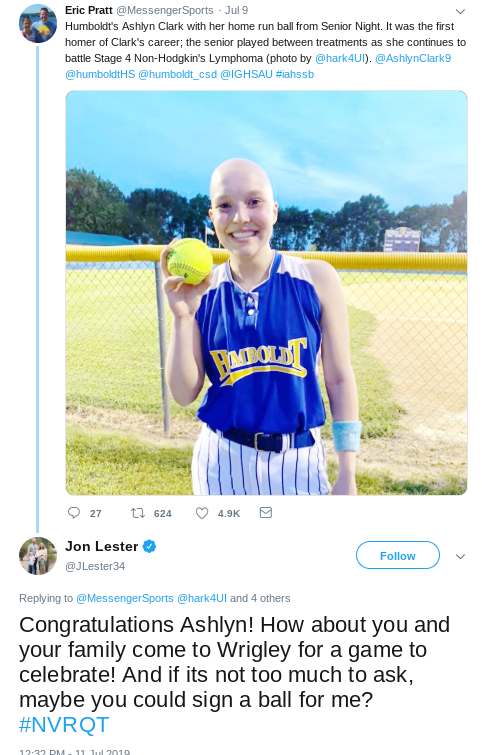This screenshot has height=755, width=482.
Task: Expand options chevron on Eric Pratt's tweet
Action: [460, 11]
